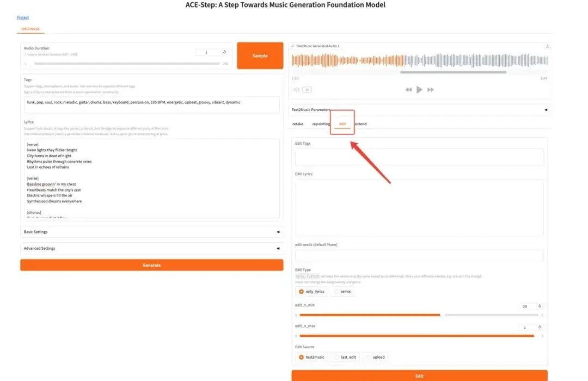Select the remix edit type
Viewport: 588px width, 381px height.
(342, 291)
